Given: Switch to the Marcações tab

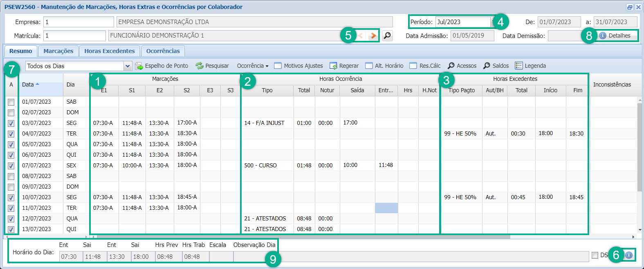Looking at the screenshot, I should pos(58,51).
